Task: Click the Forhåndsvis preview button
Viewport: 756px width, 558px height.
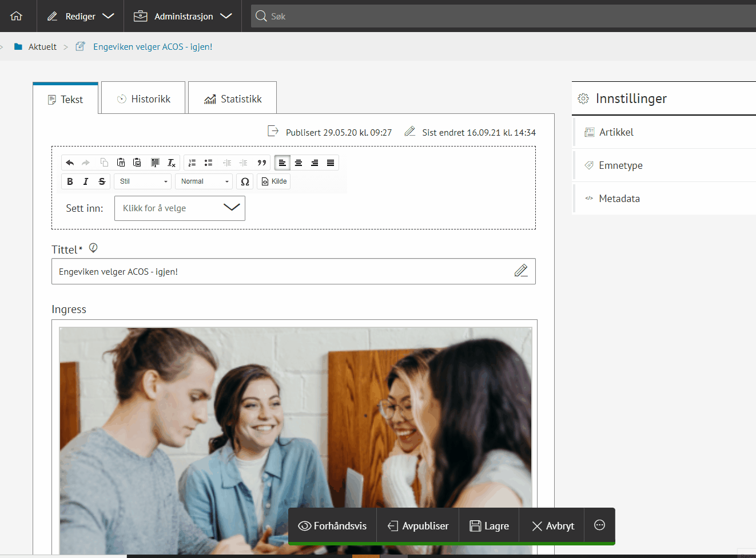Action: point(332,526)
